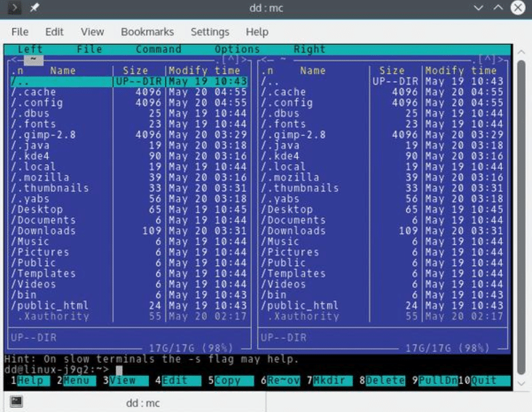Open the Bookmarks menu
This screenshot has width=532, height=412.
(x=147, y=31)
